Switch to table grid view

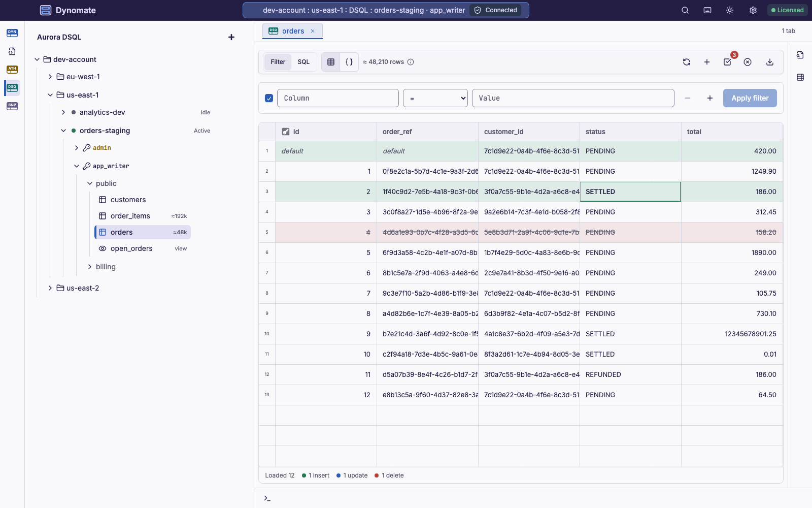[x=331, y=62]
